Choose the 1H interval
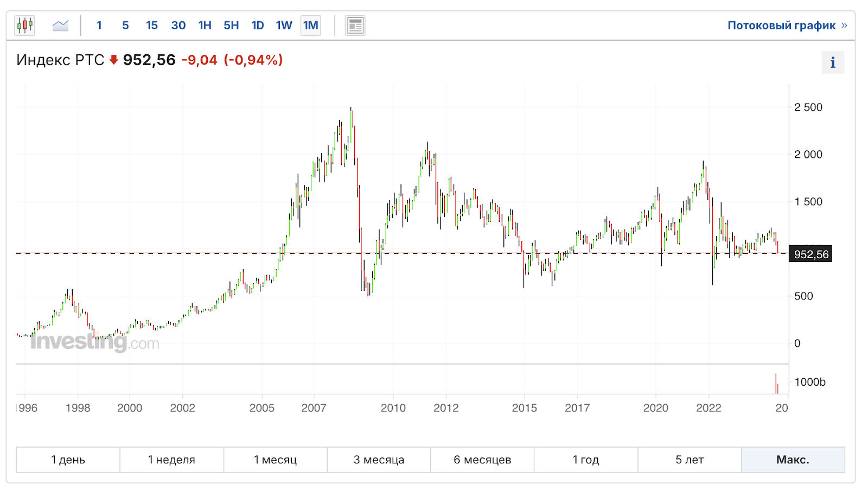This screenshot has width=868, height=491. (x=205, y=25)
